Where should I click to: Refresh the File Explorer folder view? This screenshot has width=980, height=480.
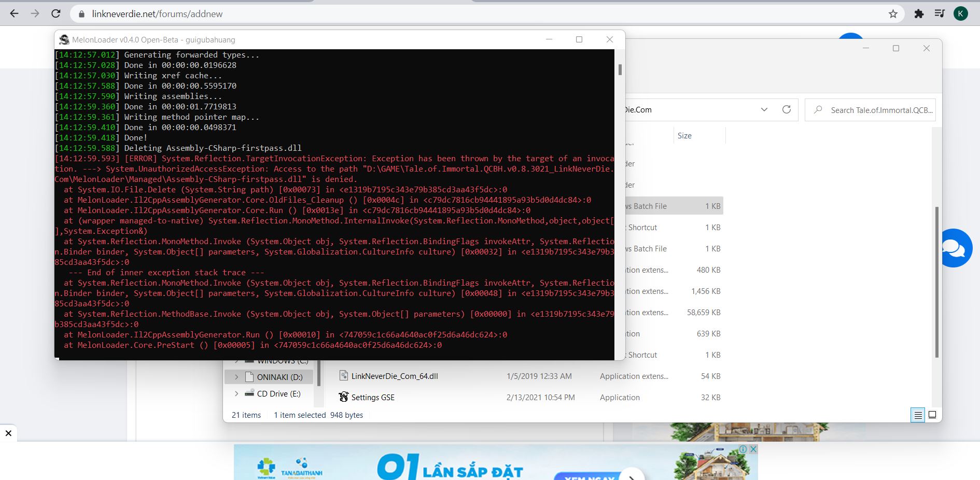pos(786,109)
